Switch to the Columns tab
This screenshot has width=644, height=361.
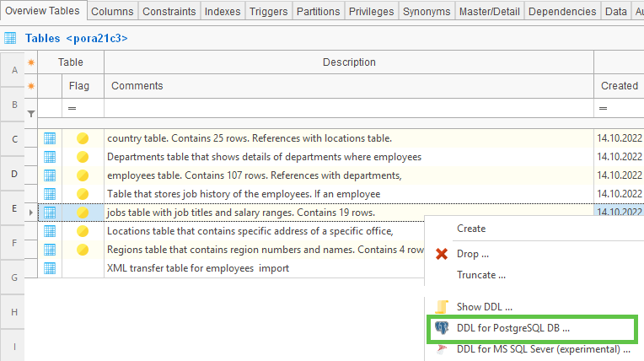[x=112, y=11]
